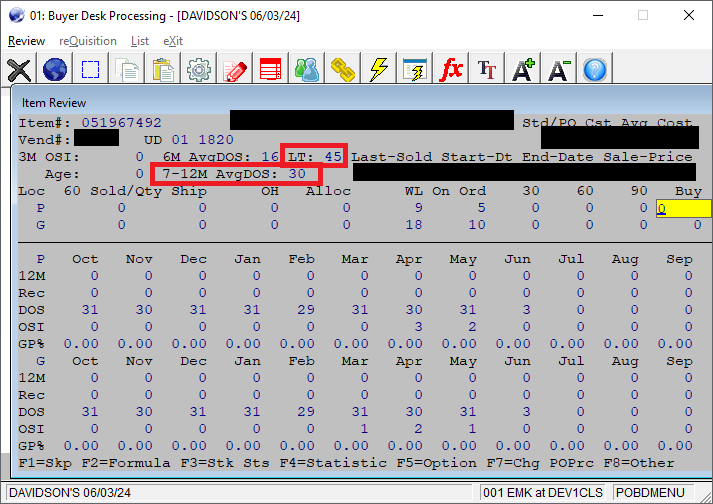Activate the dashed selection rectangle tool

(90, 69)
